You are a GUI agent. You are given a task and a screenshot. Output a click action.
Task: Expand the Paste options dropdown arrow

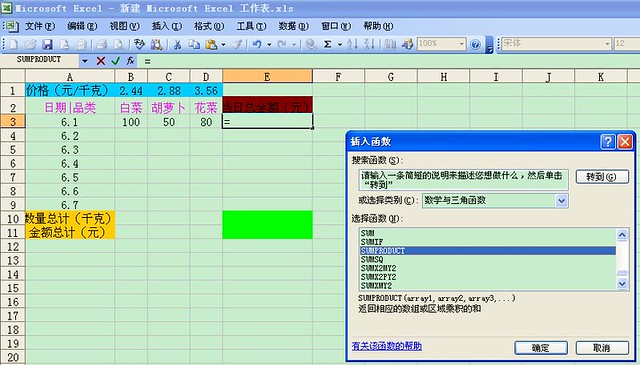223,45
